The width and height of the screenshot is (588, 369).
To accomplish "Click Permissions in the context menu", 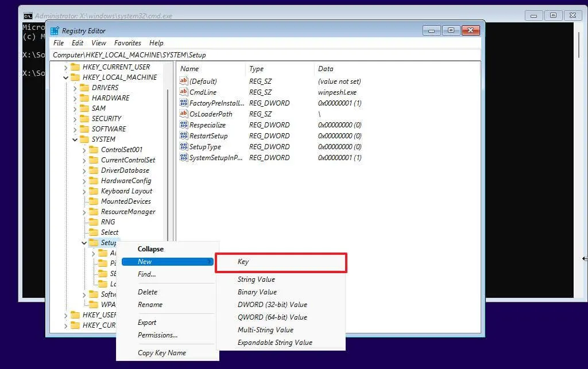I will (159, 335).
